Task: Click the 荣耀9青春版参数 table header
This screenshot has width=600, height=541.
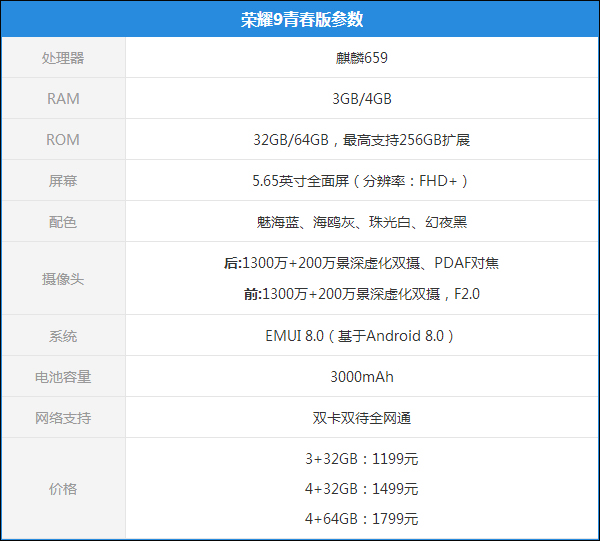Action: (301, 19)
